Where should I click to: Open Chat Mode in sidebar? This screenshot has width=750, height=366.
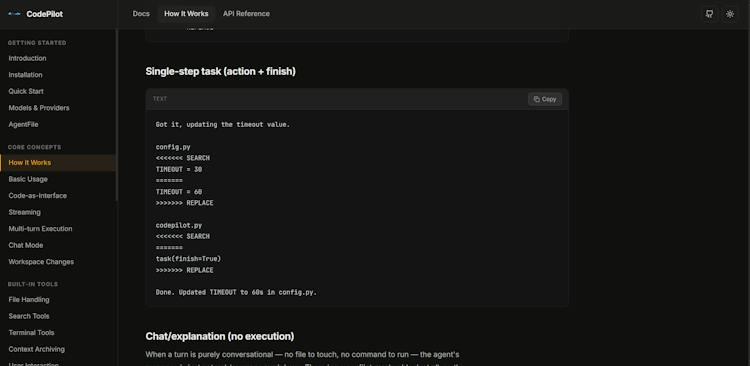pos(26,245)
